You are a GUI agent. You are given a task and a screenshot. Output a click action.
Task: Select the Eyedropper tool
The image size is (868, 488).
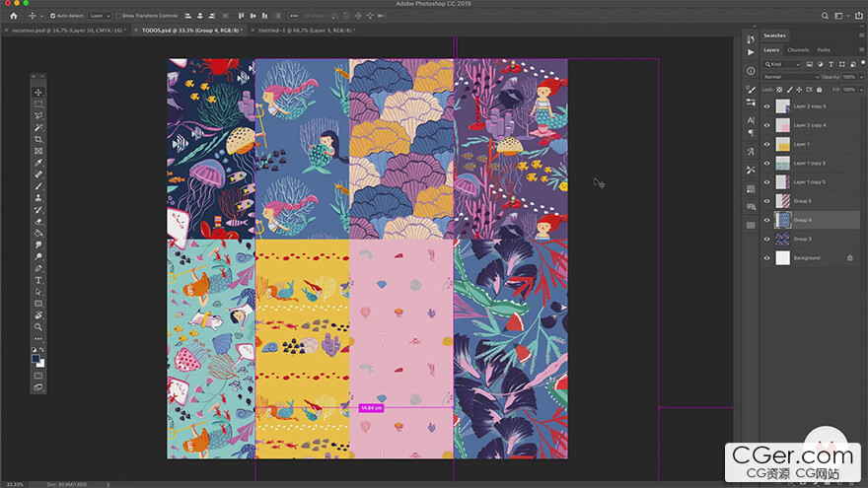coord(38,163)
